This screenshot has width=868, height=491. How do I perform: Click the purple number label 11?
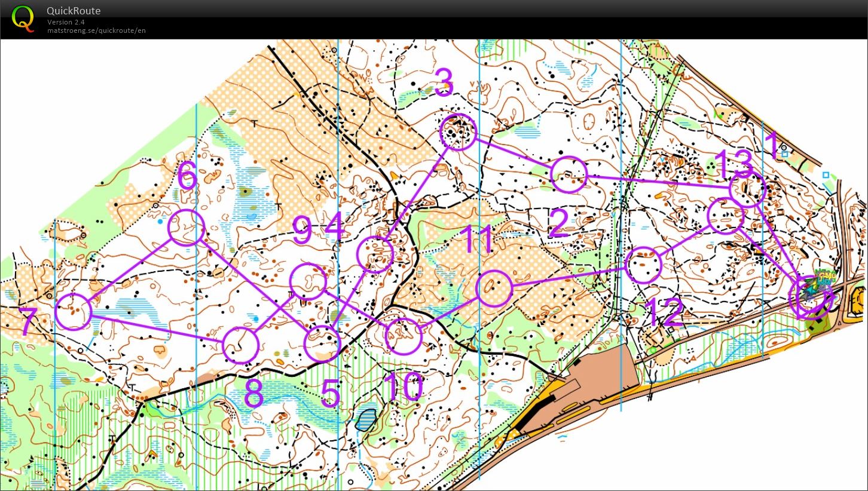(x=478, y=240)
